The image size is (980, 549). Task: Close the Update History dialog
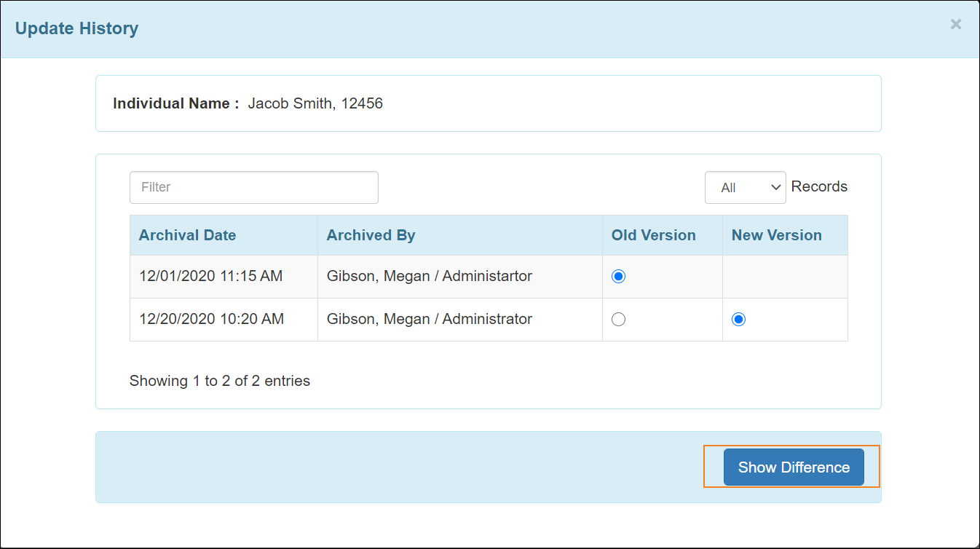955,25
